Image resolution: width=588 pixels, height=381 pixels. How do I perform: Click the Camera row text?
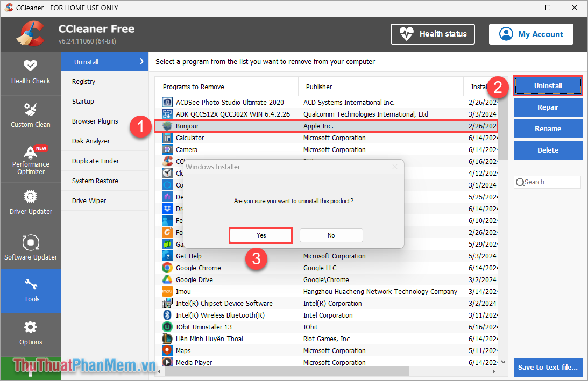click(x=186, y=149)
